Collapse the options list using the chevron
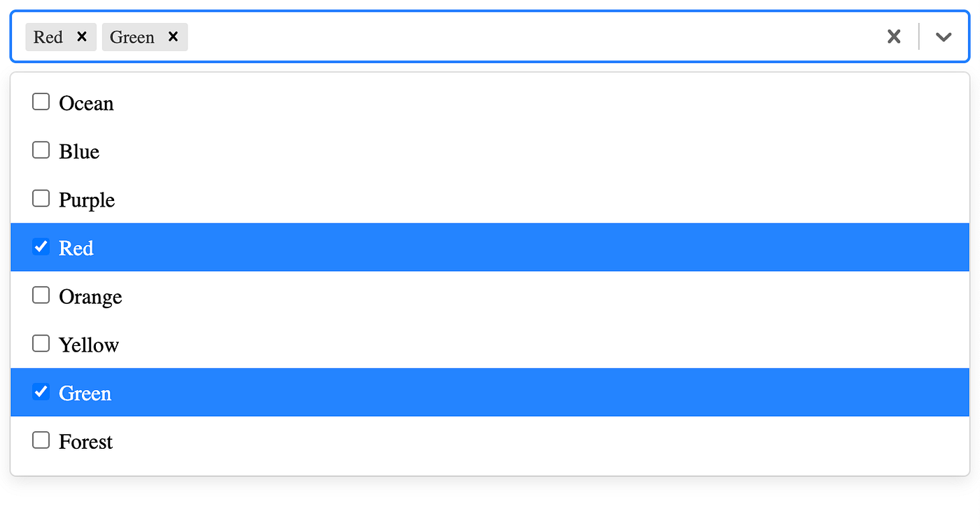980x528 pixels. coord(944,36)
